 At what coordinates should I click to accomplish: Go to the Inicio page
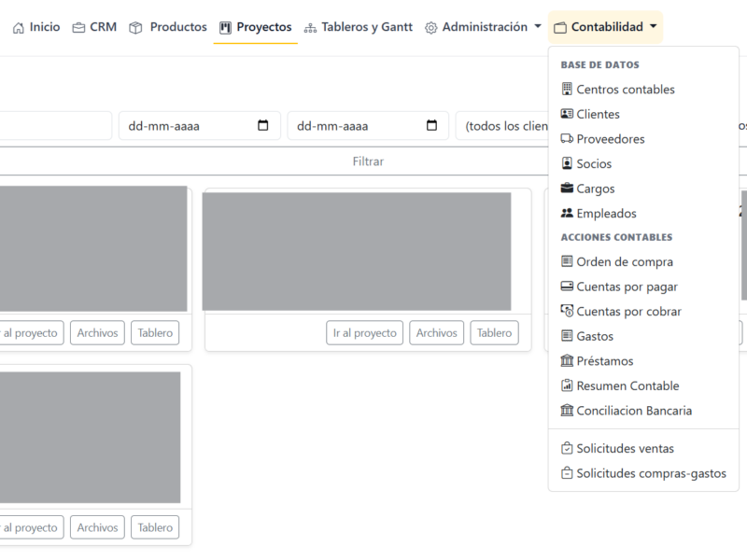pos(36,27)
